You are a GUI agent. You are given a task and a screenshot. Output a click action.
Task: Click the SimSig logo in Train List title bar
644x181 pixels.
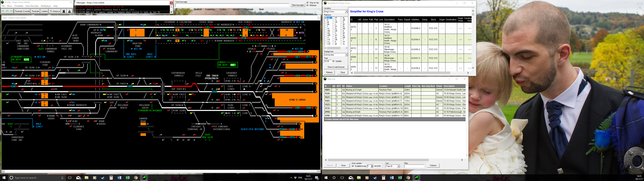coord(325,79)
